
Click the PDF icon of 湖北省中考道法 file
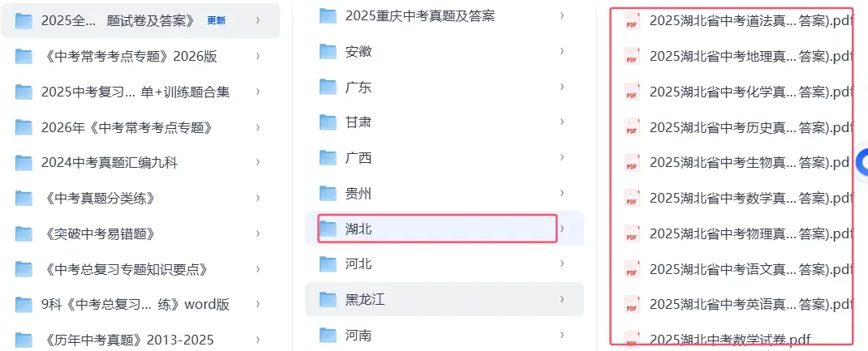pyautogui.click(x=632, y=21)
